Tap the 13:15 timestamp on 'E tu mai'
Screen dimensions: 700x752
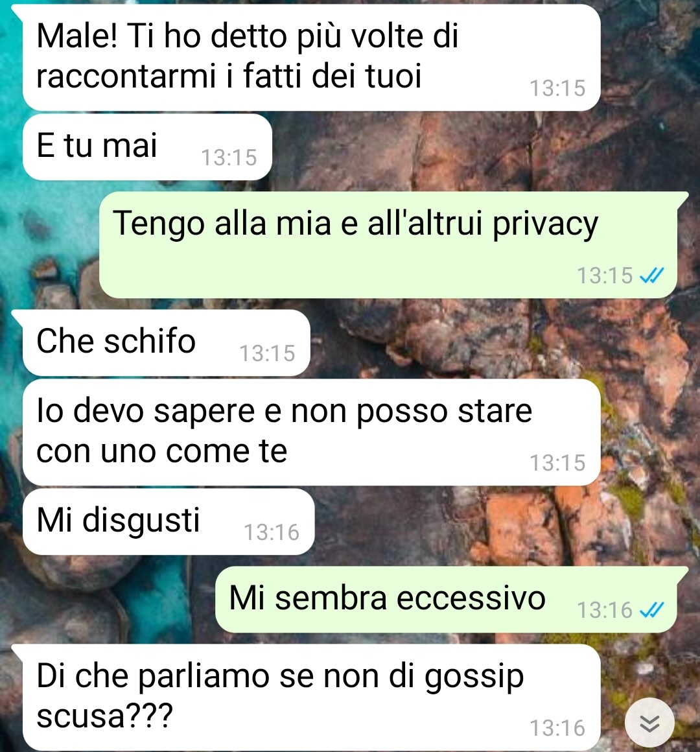click(x=229, y=158)
